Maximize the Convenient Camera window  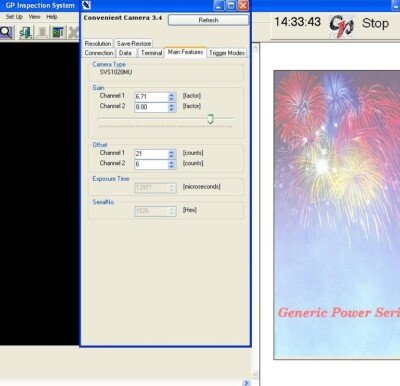click(231, 5)
